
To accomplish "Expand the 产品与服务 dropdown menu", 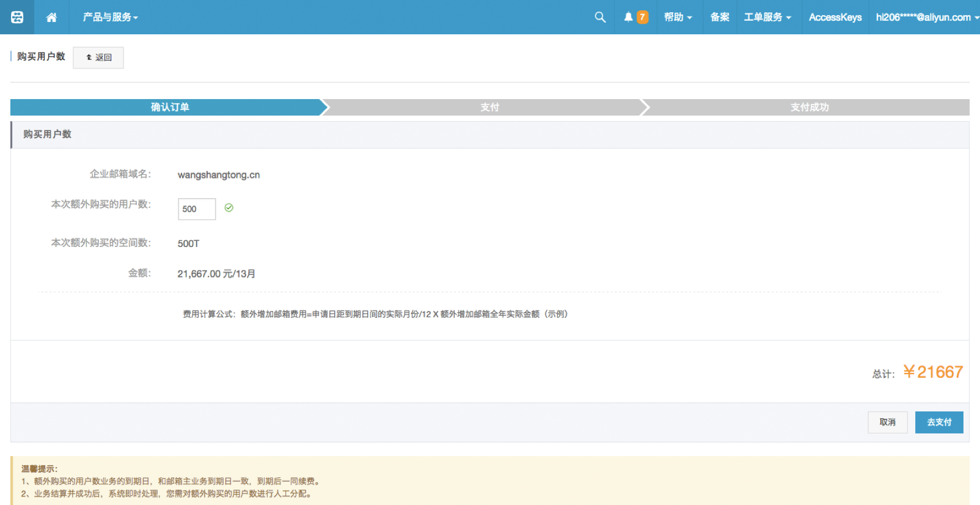I will pos(110,17).
